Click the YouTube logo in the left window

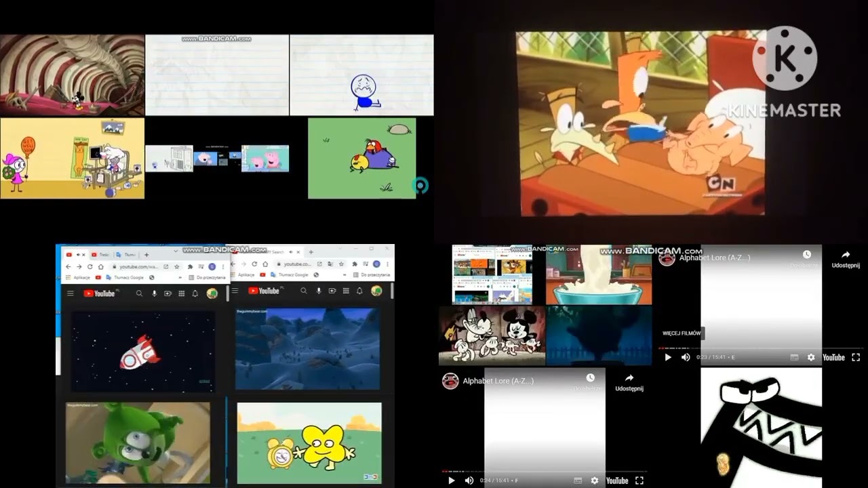click(99, 293)
